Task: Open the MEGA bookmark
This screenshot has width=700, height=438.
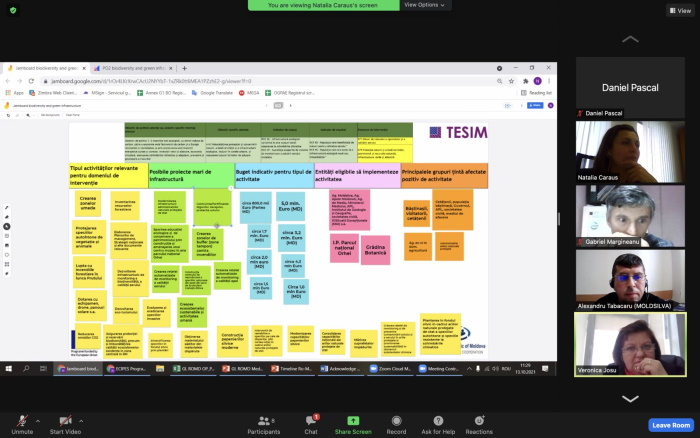Action: point(249,93)
